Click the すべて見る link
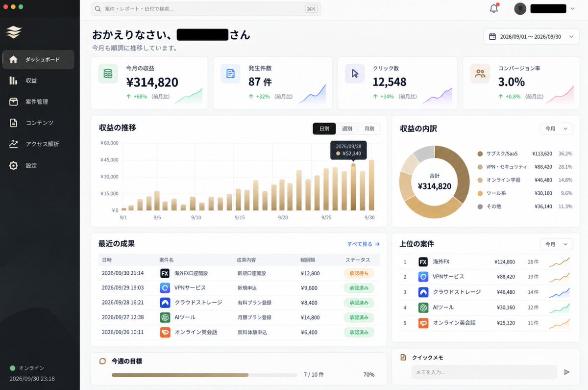The height and width of the screenshot is (390, 588). (364, 244)
